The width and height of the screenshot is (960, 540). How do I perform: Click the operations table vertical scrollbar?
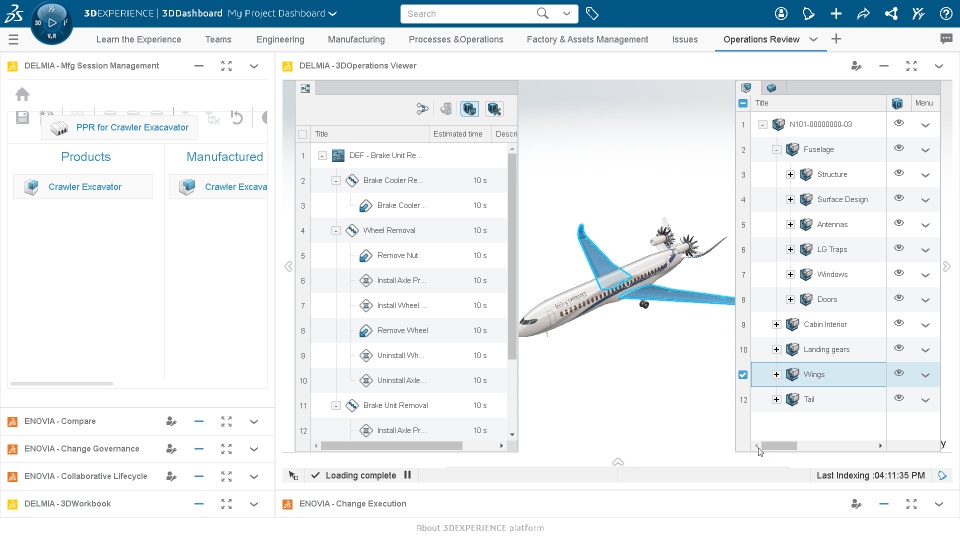tap(512, 256)
